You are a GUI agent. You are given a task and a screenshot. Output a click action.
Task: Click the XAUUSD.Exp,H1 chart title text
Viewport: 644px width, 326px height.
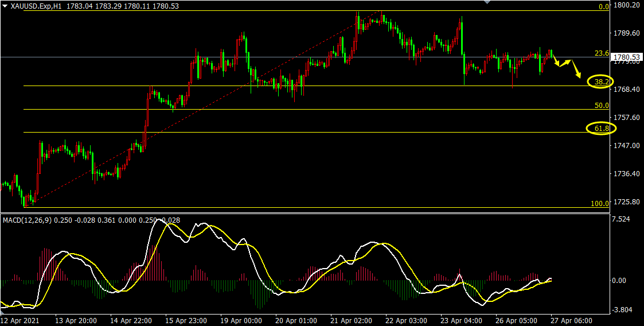coord(36,6)
